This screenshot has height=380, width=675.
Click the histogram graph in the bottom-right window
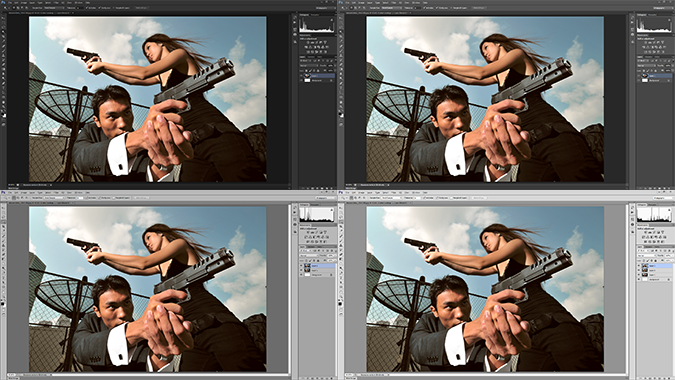(654, 214)
